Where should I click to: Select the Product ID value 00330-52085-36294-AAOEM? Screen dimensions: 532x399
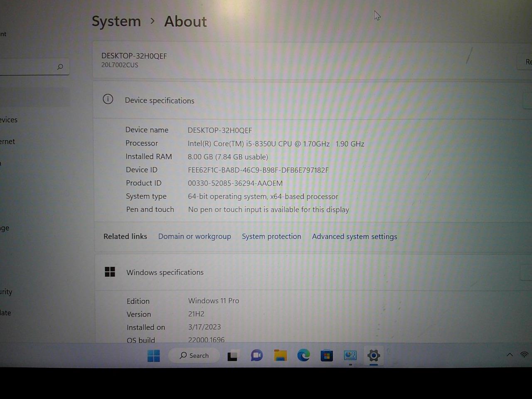(x=235, y=183)
